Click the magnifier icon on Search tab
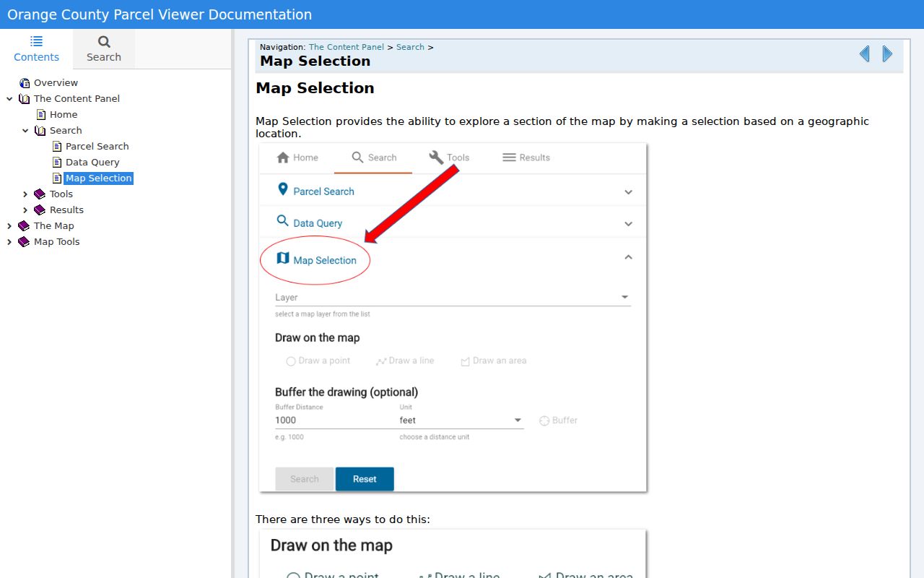 (x=104, y=42)
